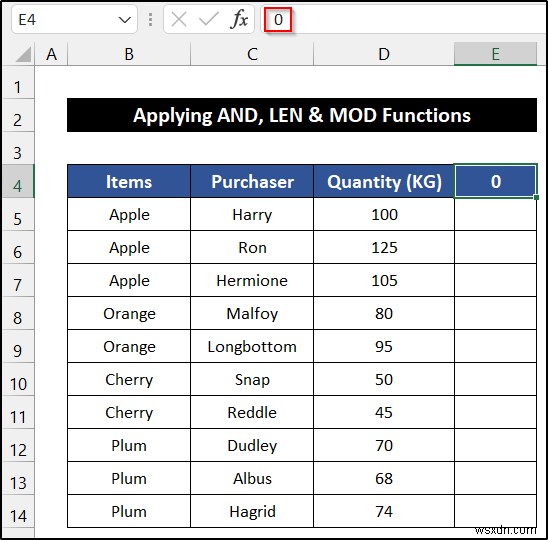Select the Snap purchaser cell
Screen dimensions: 548x540
252,379
